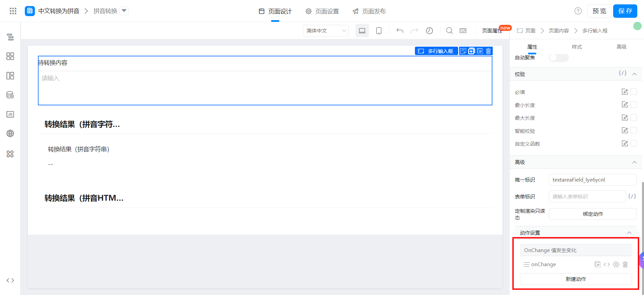Open the history clock icon
The image size is (644, 295).
[429, 31]
